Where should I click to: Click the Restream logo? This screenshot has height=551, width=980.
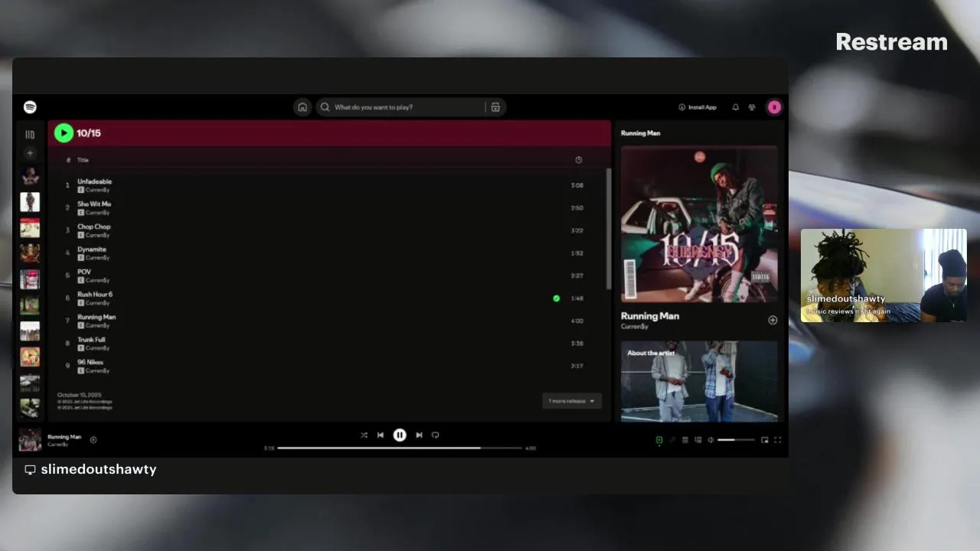pyautogui.click(x=891, y=42)
